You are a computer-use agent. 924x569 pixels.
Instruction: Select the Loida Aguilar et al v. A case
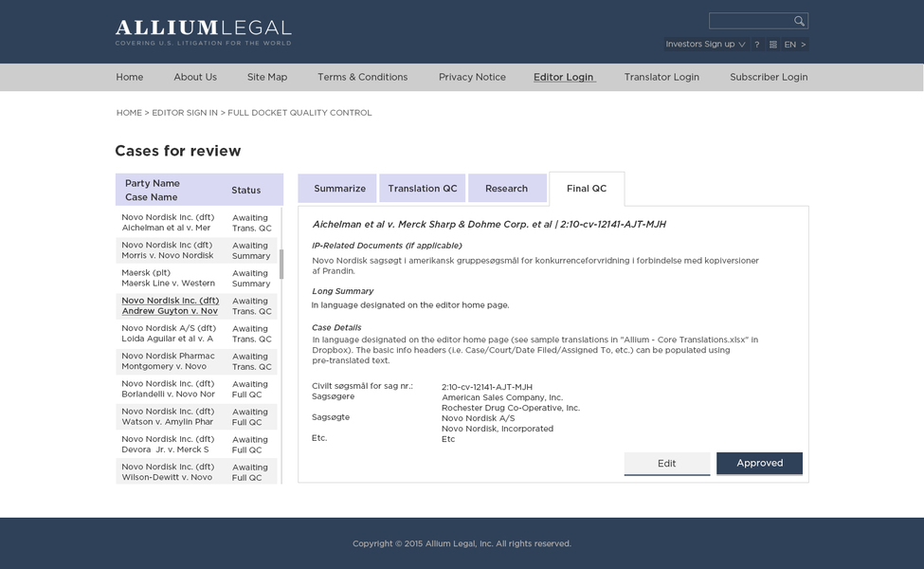pos(196,333)
